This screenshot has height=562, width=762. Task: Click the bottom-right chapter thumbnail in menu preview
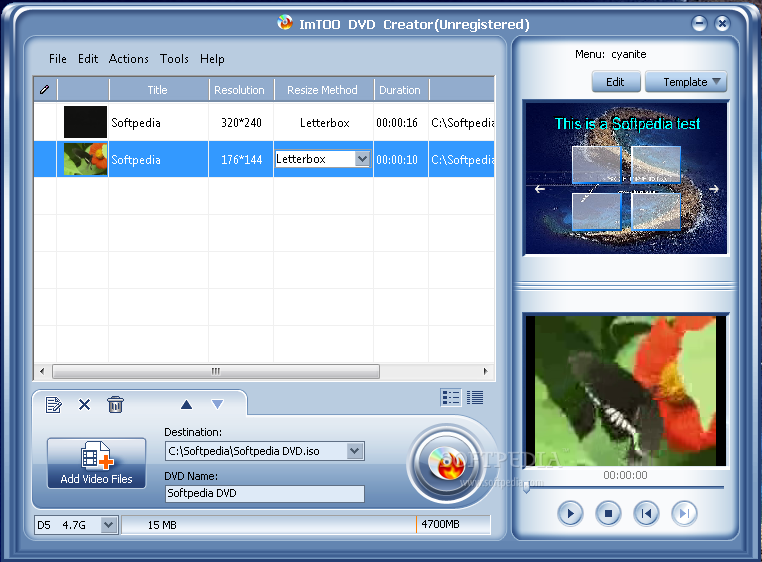tap(656, 211)
